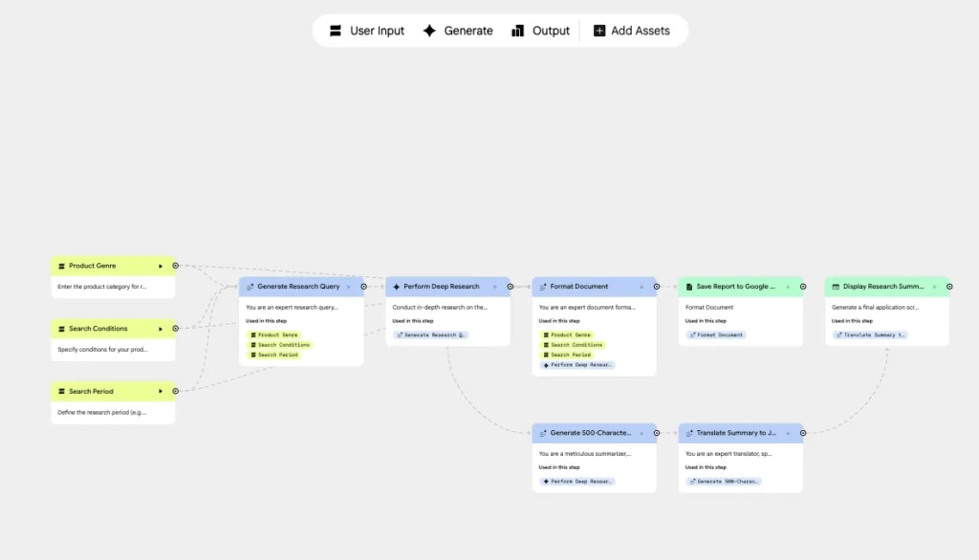Click the User Input icon in the toolbar

pos(336,31)
